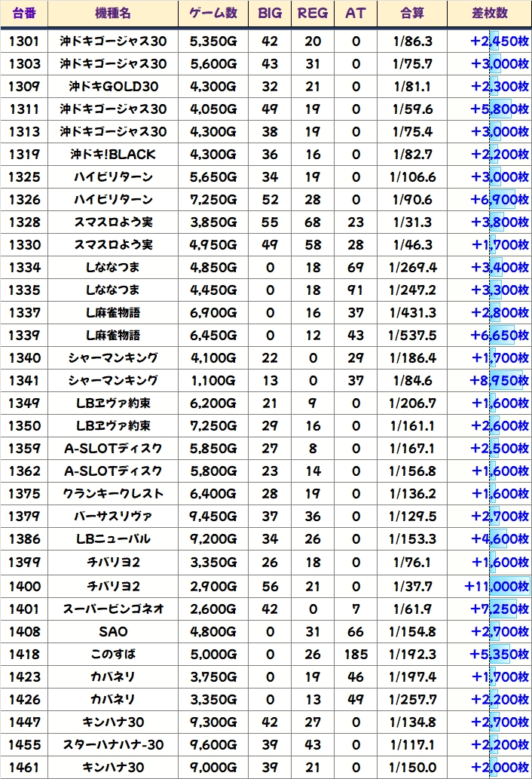The image size is (532, 779).
Task: Click AT count 185 cell
Action: [x=356, y=655]
